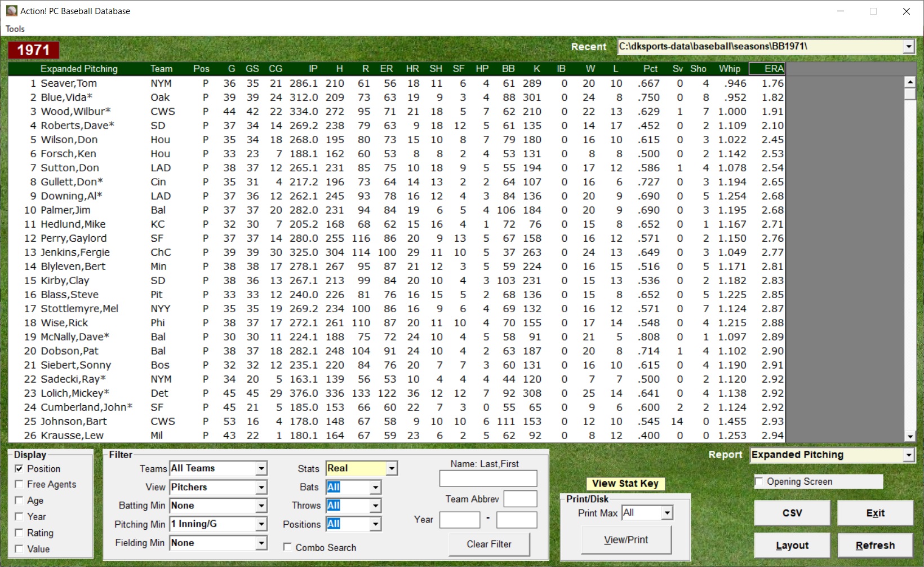Select Tom Seaver's row in the table
Image resolution: width=924 pixels, height=567 pixels.
click(x=69, y=83)
